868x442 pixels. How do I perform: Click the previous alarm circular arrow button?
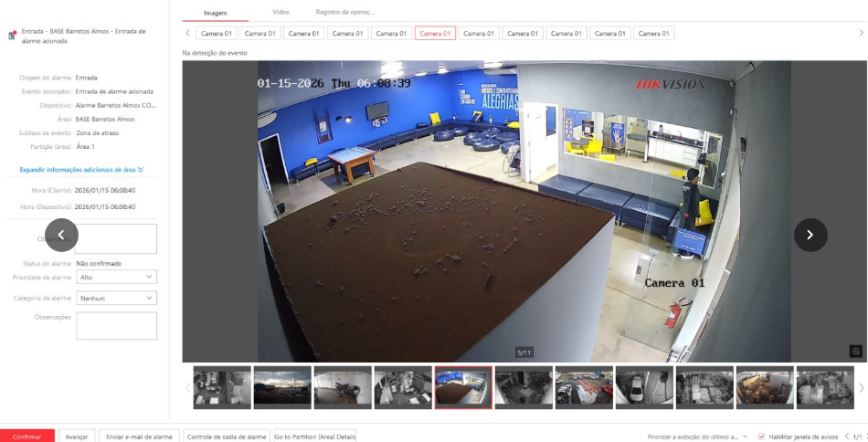[x=61, y=235]
